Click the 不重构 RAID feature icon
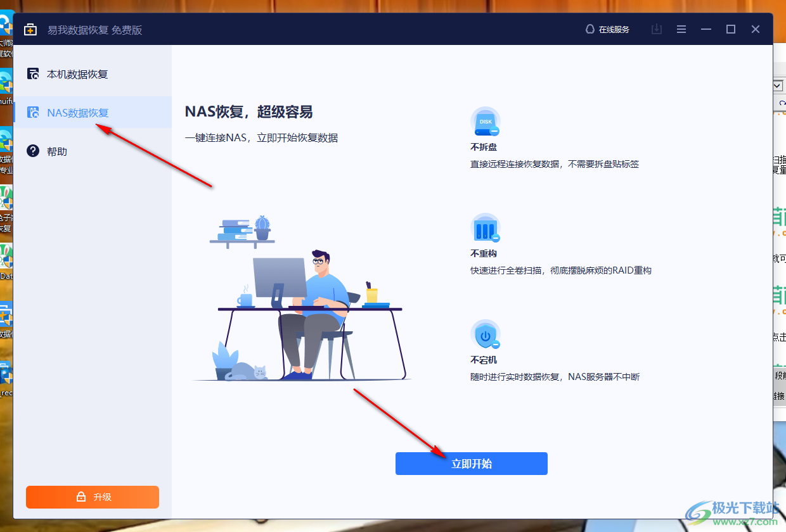The height and width of the screenshot is (532, 786). [486, 228]
